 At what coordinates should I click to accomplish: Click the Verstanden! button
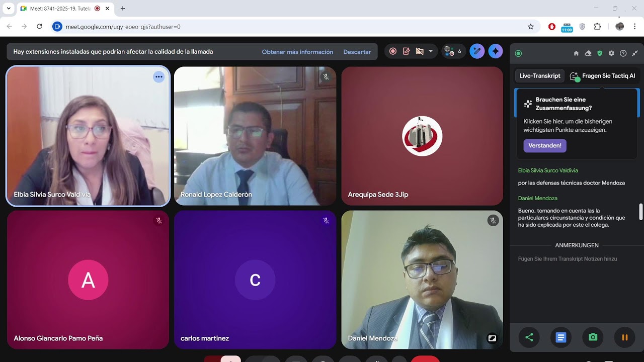[545, 146]
